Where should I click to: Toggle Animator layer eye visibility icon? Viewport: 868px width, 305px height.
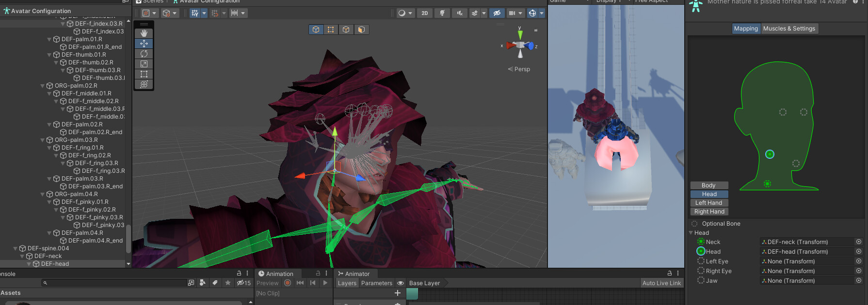pos(401,283)
